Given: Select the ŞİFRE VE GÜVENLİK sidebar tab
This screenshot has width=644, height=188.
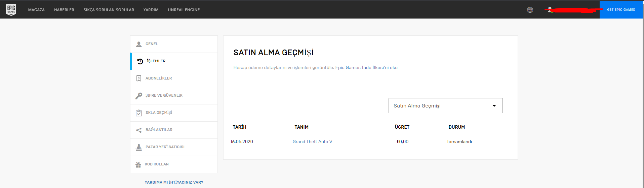Looking at the screenshot, I should [x=174, y=96].
